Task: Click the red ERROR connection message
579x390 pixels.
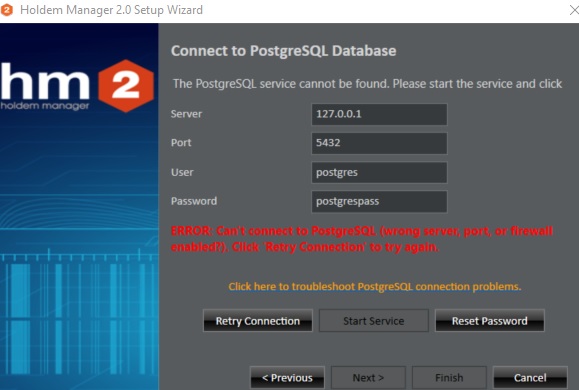Action: point(362,239)
